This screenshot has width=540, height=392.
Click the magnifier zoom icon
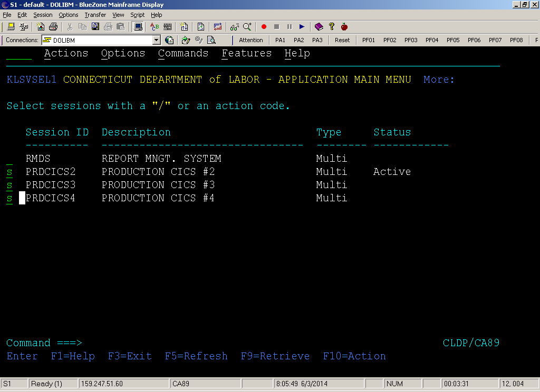[247, 26]
